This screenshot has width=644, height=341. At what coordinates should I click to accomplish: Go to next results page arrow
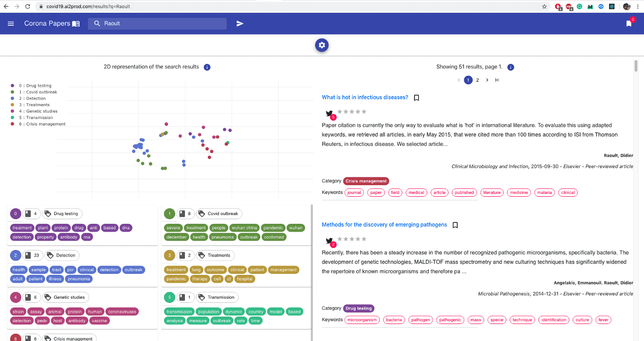click(487, 80)
